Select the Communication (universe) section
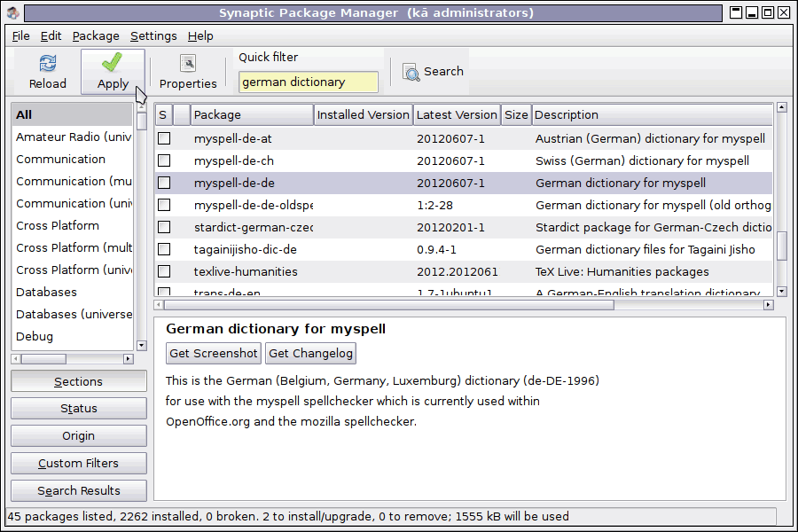Image resolution: width=798 pixels, height=532 pixels. [x=73, y=204]
